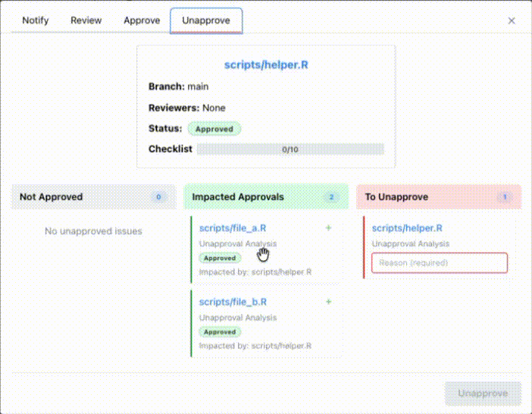This screenshot has height=414, width=532.
Task: Click the To Unapprove count badge
Action: tap(504, 197)
